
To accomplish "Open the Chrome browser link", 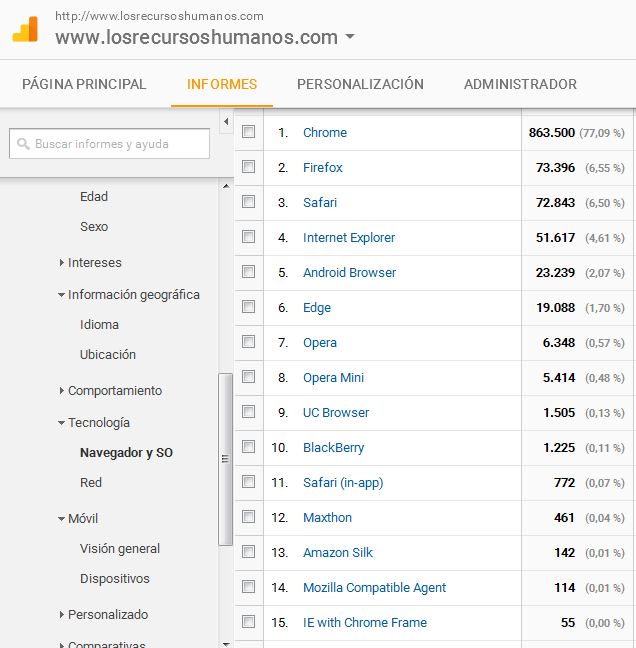I will pos(325,133).
